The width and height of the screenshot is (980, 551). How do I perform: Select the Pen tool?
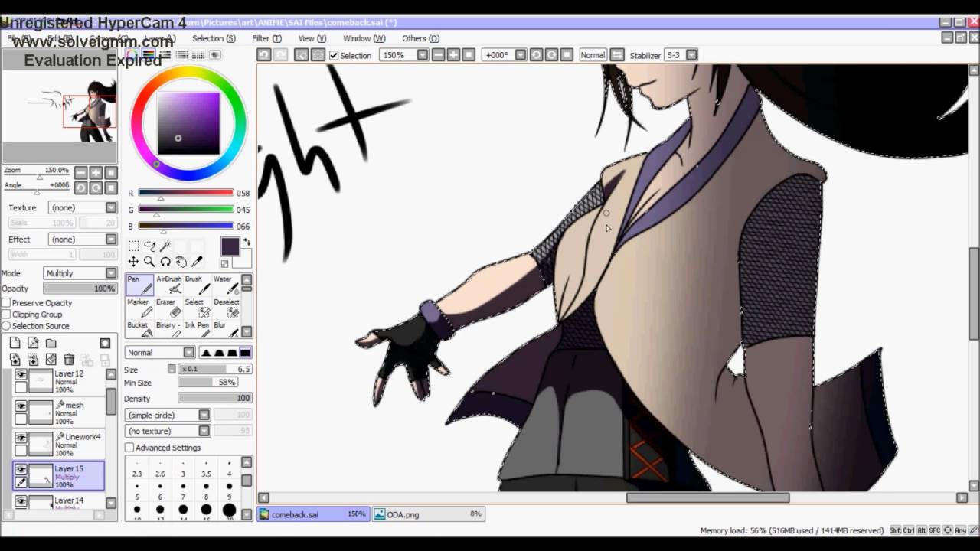[x=139, y=285]
